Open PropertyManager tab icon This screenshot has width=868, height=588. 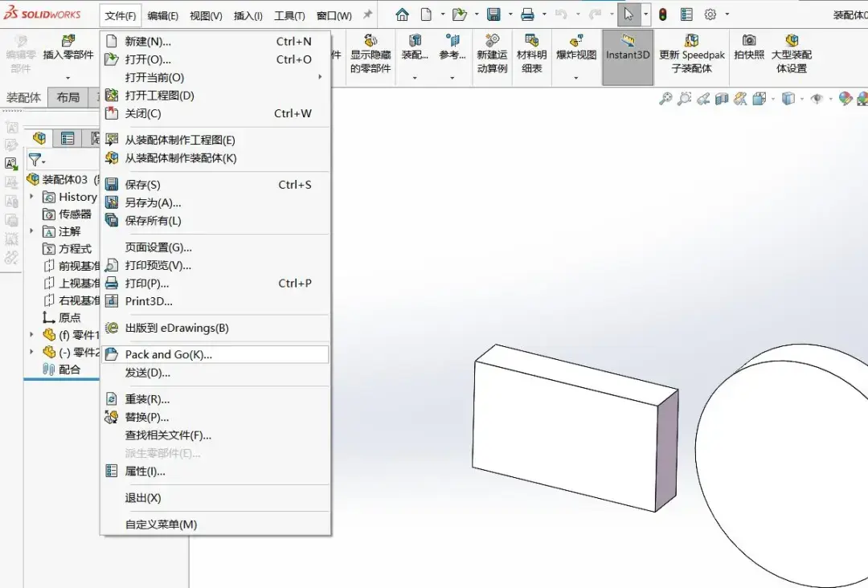click(68, 137)
